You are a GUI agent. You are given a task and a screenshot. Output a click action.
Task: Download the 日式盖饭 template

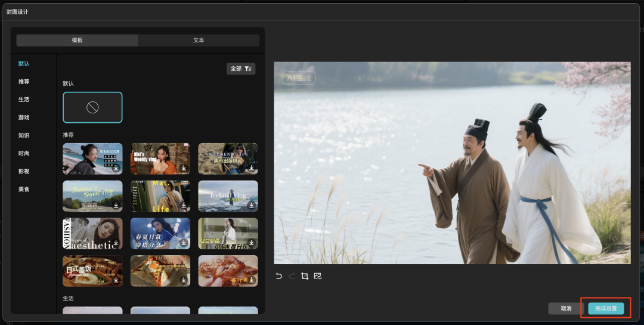pos(116,280)
